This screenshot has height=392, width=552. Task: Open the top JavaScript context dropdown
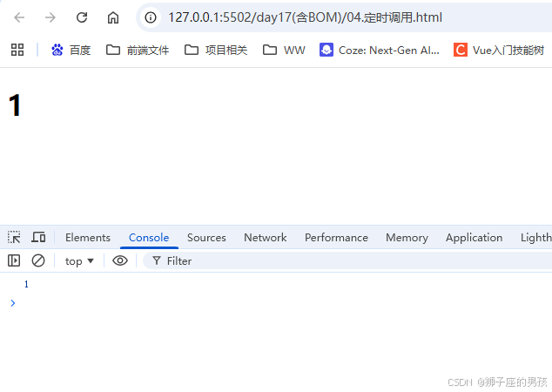tap(79, 261)
